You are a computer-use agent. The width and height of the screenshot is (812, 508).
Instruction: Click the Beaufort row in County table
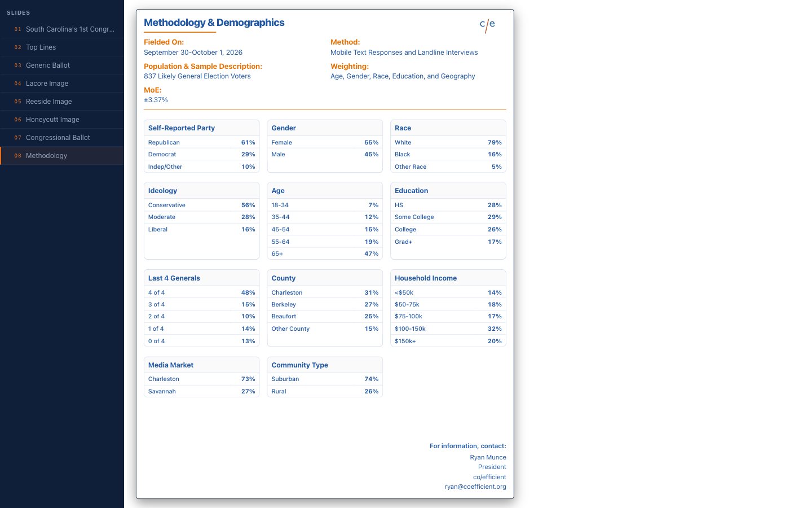pos(325,316)
